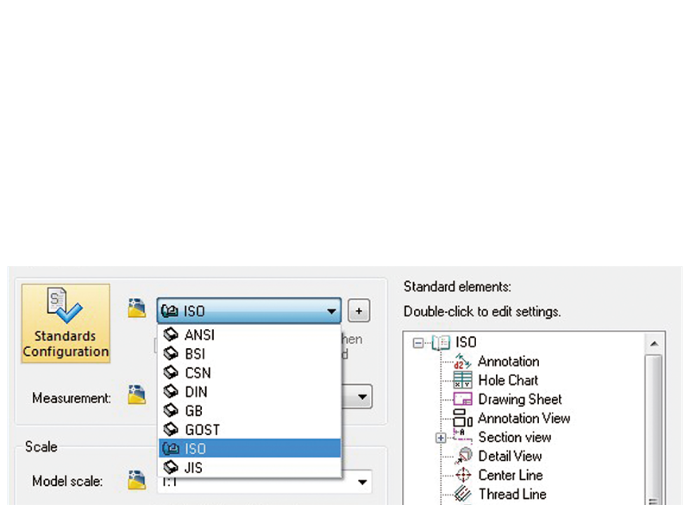
Task: Click the Annotation element icon
Action: pyautogui.click(x=462, y=361)
